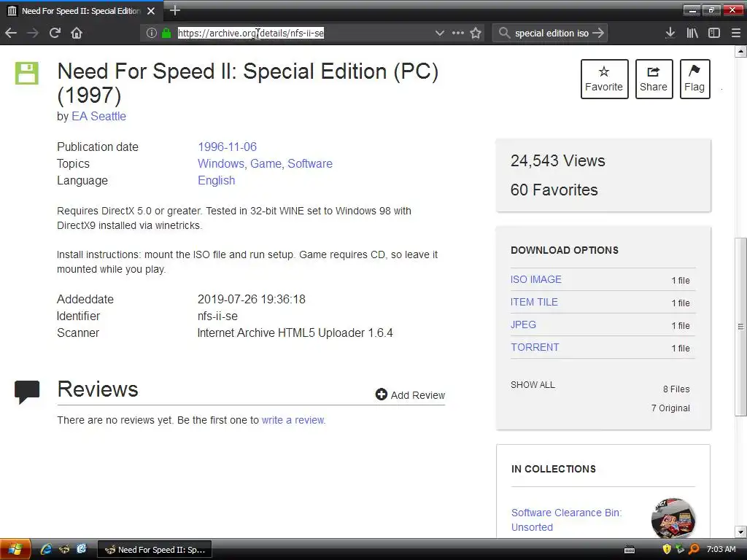
Task: Click the forward navigation arrow
Action: pos(32,33)
